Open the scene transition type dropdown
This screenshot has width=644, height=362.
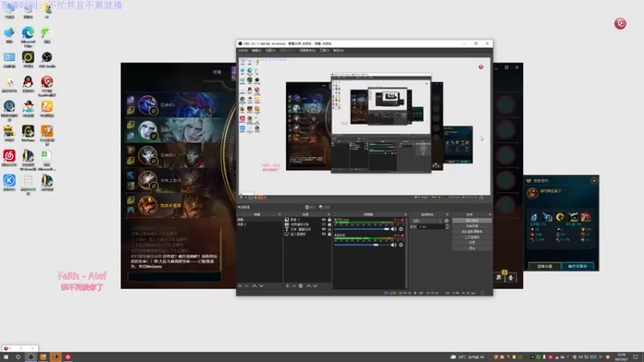(427, 220)
